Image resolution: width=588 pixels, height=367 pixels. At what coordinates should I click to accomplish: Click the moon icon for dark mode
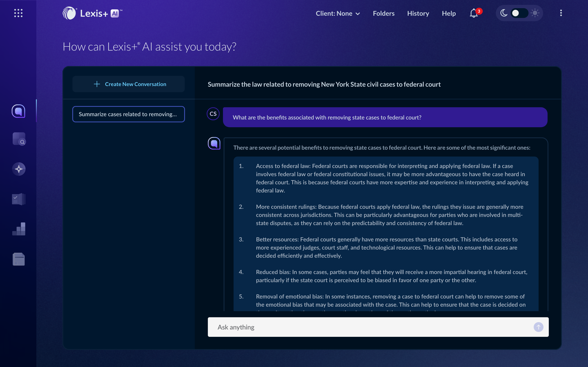[504, 13]
